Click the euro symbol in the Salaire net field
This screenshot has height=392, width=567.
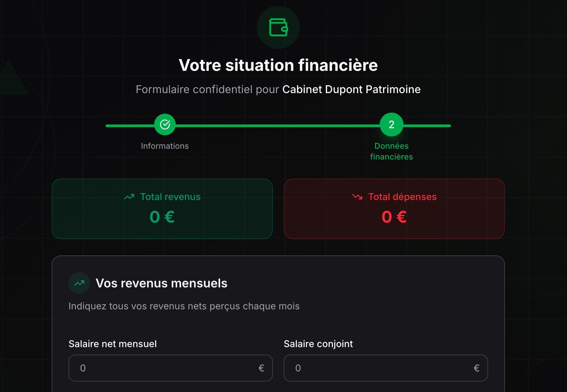[261, 368]
